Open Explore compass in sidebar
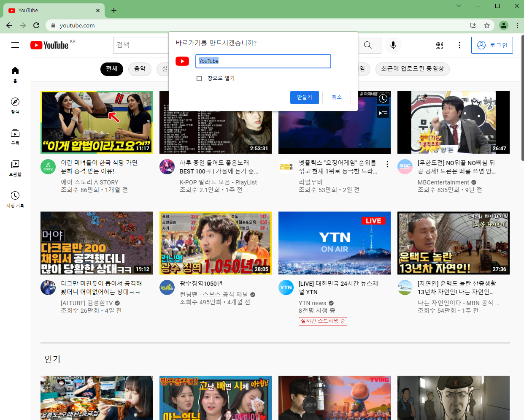 (x=15, y=106)
